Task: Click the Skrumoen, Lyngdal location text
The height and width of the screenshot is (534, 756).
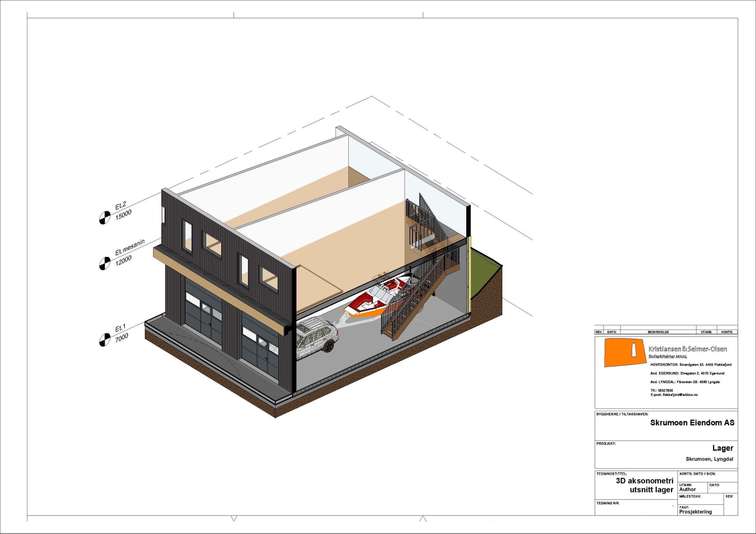Action: point(710,459)
